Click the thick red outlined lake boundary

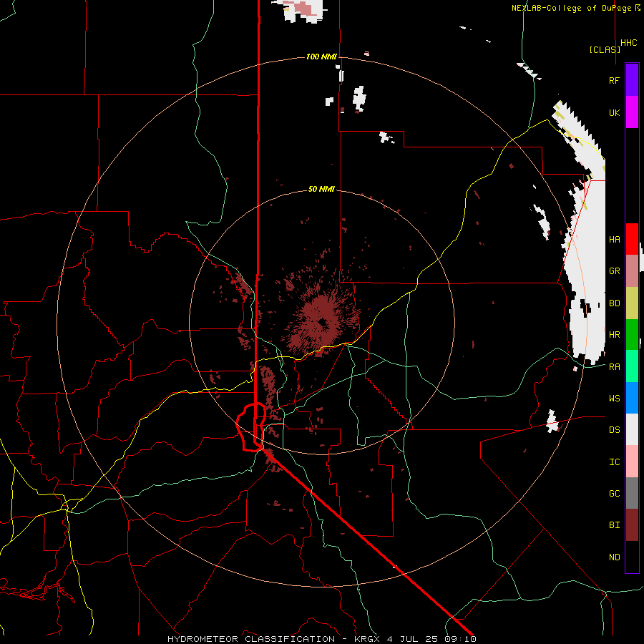pos(252,427)
